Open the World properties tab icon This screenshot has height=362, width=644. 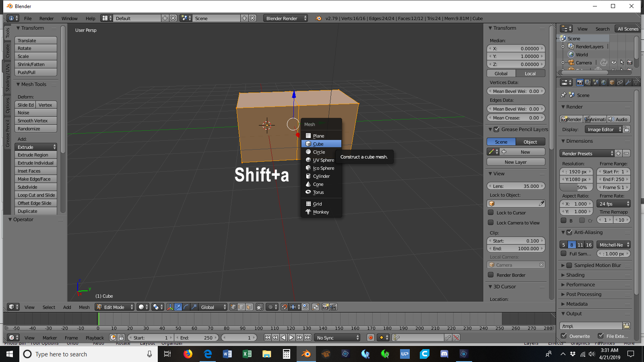[x=604, y=82]
